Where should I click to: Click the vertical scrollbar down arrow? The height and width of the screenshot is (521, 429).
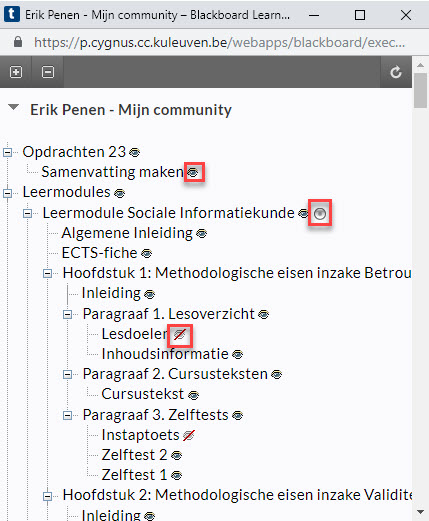tap(420, 512)
